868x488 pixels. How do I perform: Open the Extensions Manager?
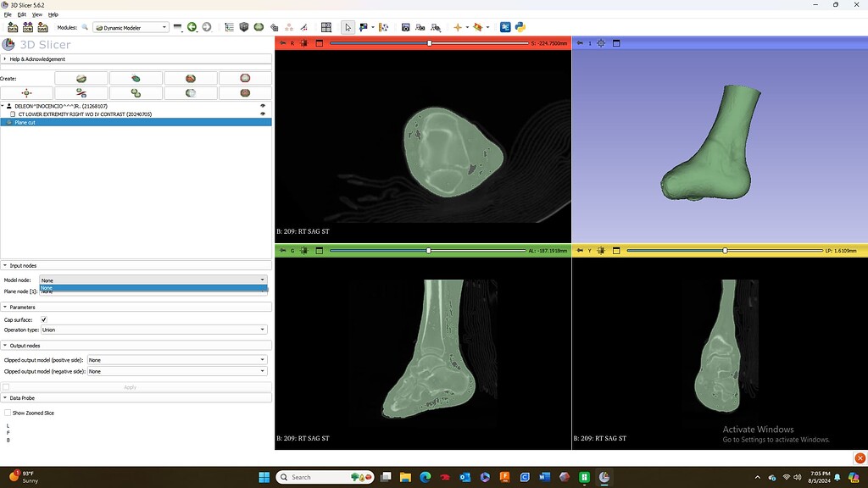coord(505,27)
